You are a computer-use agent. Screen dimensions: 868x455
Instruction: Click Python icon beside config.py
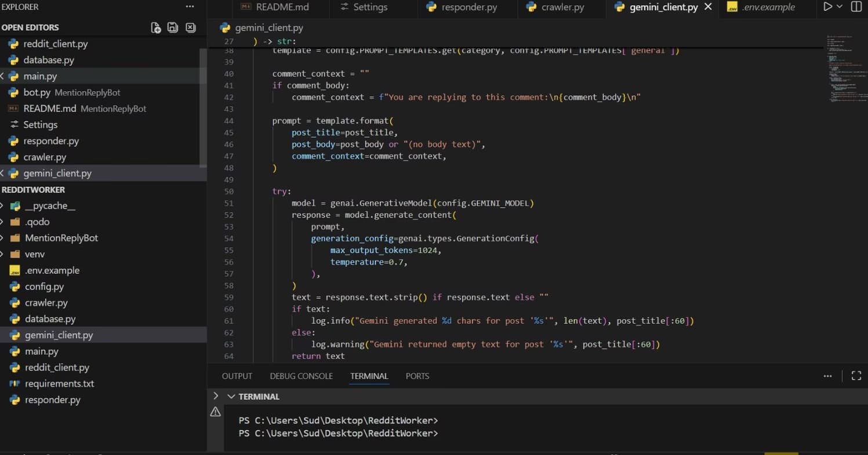[x=15, y=287]
